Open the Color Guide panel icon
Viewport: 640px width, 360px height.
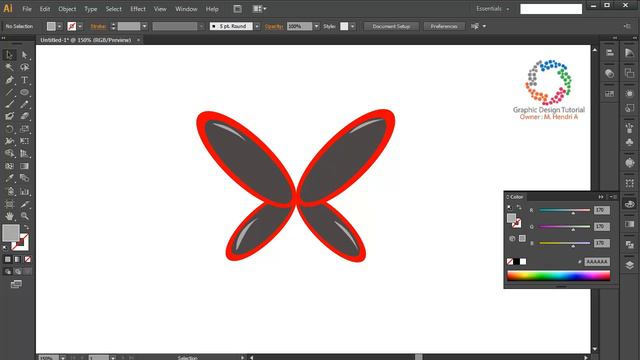click(x=629, y=53)
